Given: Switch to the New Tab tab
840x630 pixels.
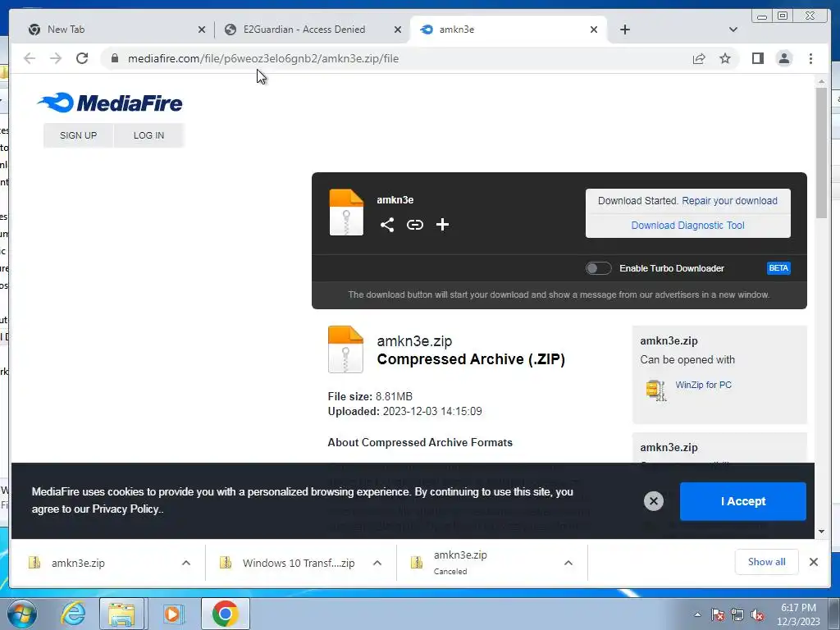Looking at the screenshot, I should pyautogui.click(x=112, y=30).
